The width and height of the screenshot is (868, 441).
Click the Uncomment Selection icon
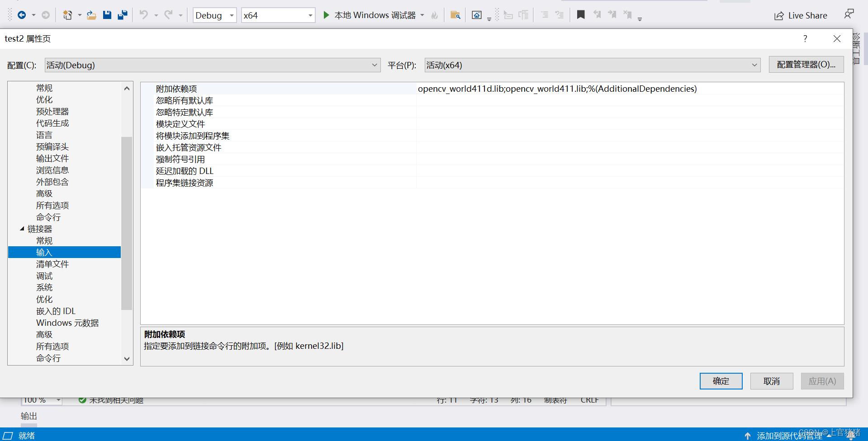pos(560,15)
